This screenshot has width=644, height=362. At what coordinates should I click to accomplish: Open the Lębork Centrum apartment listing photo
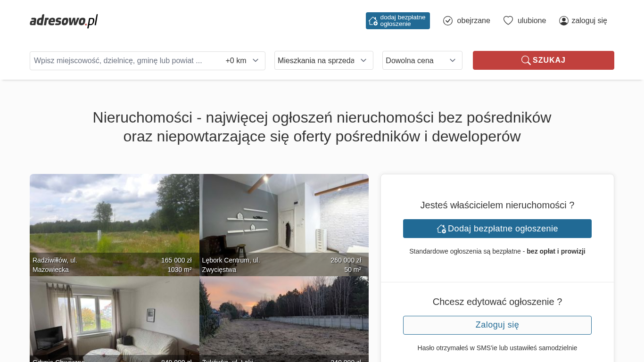point(284,222)
